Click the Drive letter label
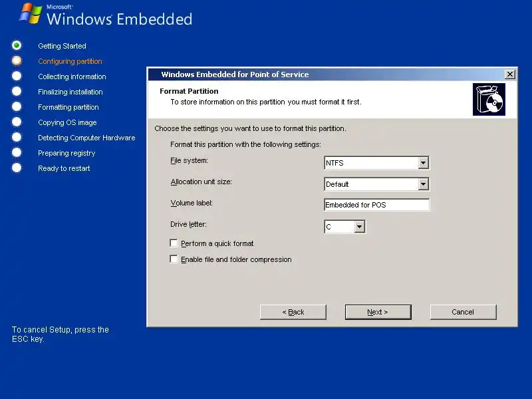This screenshot has height=399, width=532. click(188, 224)
